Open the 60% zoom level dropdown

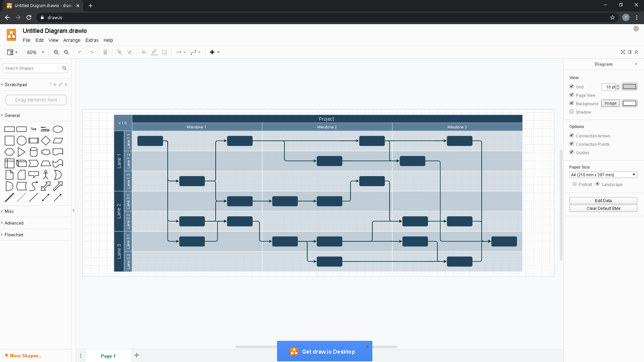coord(36,52)
